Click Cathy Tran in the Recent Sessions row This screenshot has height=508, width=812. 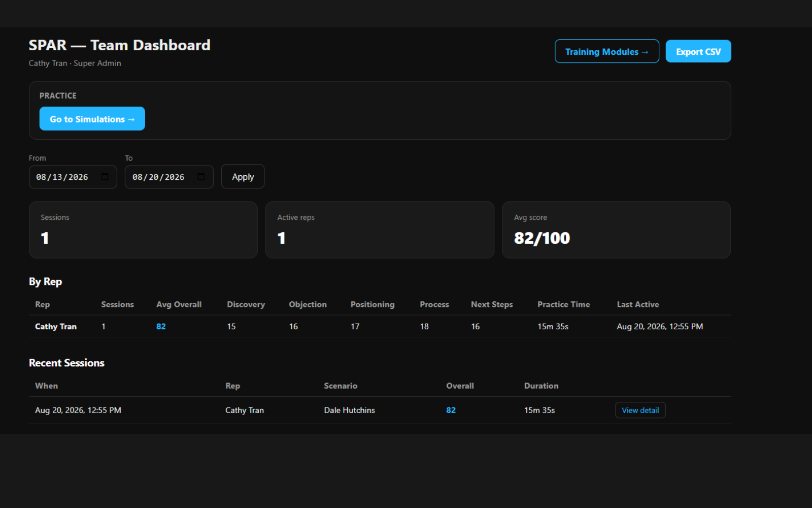click(245, 410)
